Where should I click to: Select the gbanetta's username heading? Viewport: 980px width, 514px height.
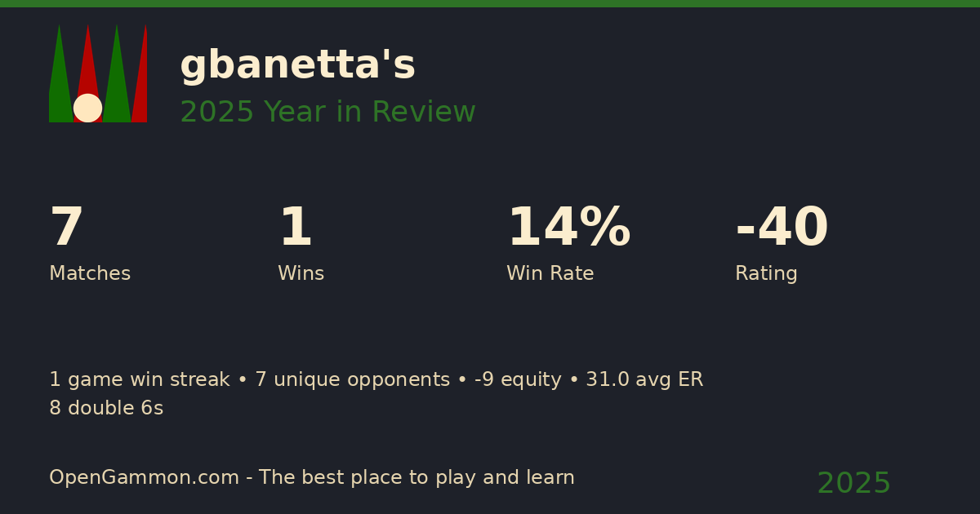pos(297,65)
